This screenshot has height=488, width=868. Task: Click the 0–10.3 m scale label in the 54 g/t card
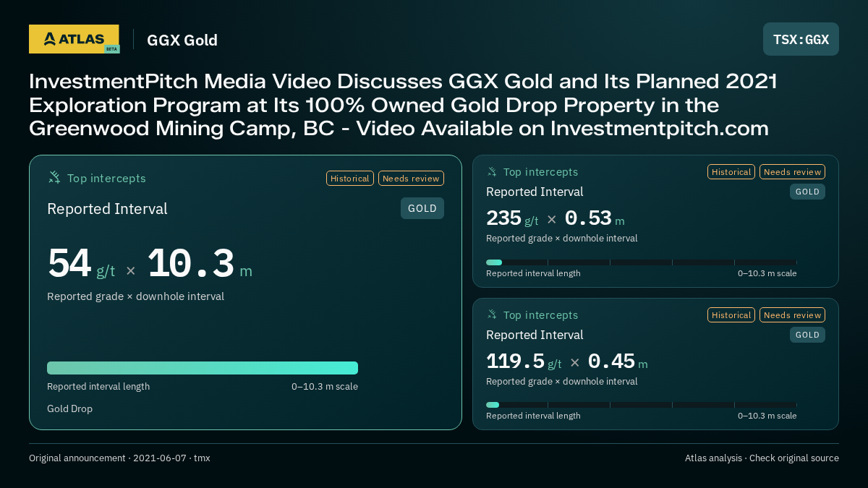point(325,387)
